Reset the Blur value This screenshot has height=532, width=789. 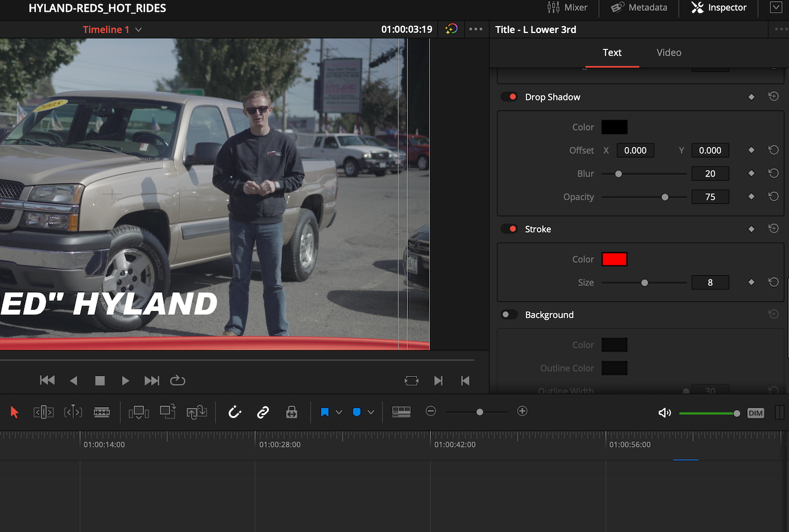coord(773,173)
